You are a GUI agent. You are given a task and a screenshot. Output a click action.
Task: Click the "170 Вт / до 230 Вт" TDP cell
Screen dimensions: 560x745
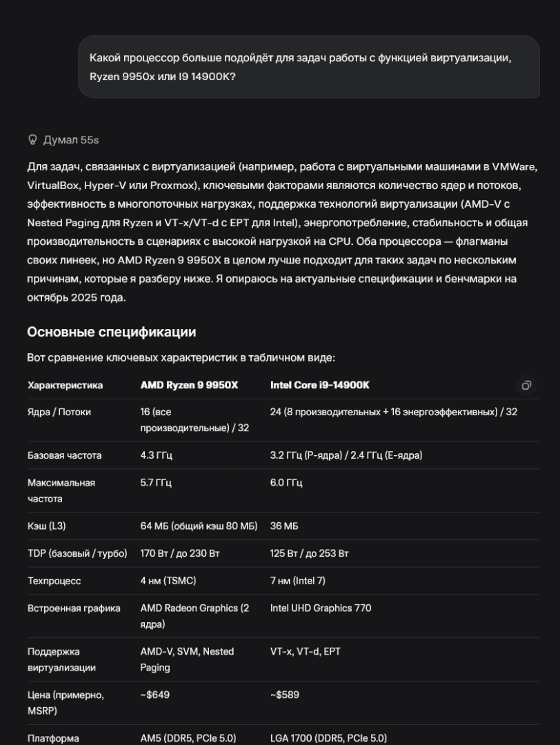point(180,553)
